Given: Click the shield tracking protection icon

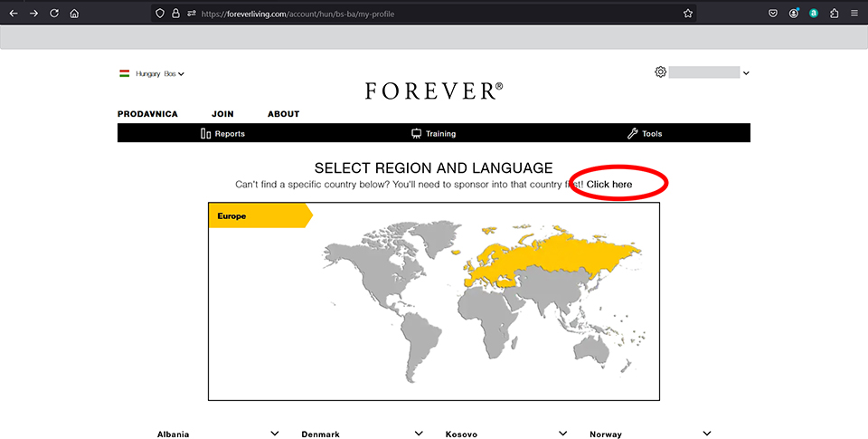Looking at the screenshot, I should pyautogui.click(x=160, y=14).
